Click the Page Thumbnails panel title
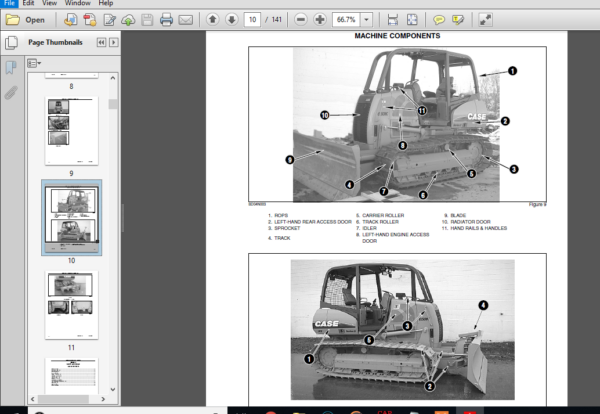 pyautogui.click(x=55, y=42)
